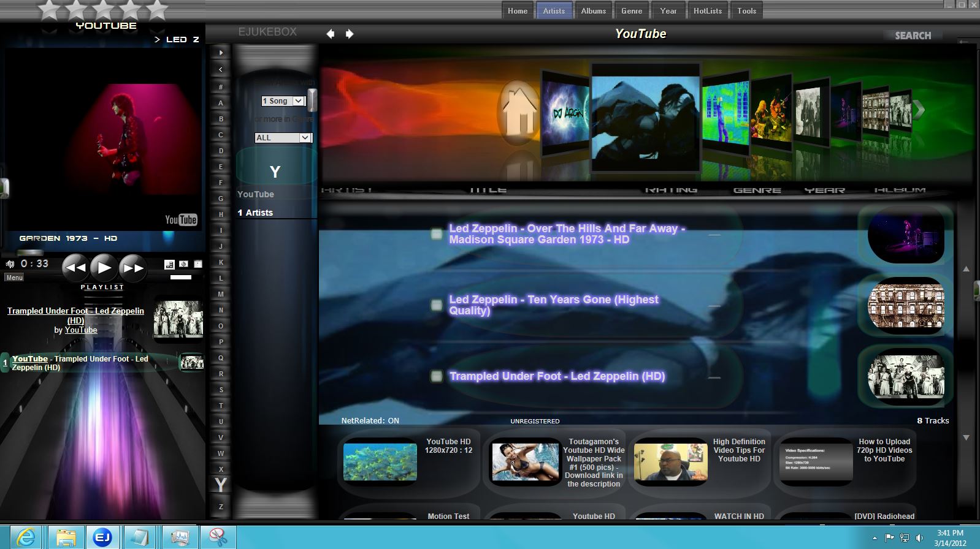Click the play button in the player

coord(104,268)
